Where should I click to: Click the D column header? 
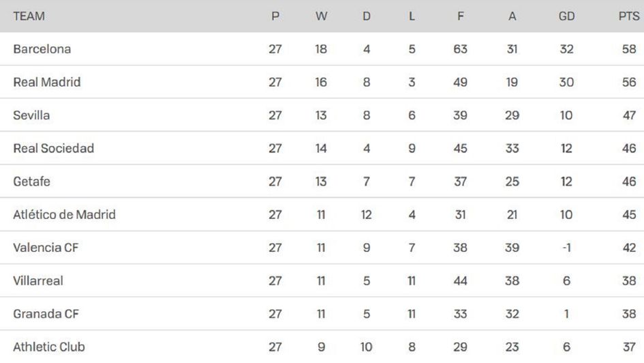point(367,16)
